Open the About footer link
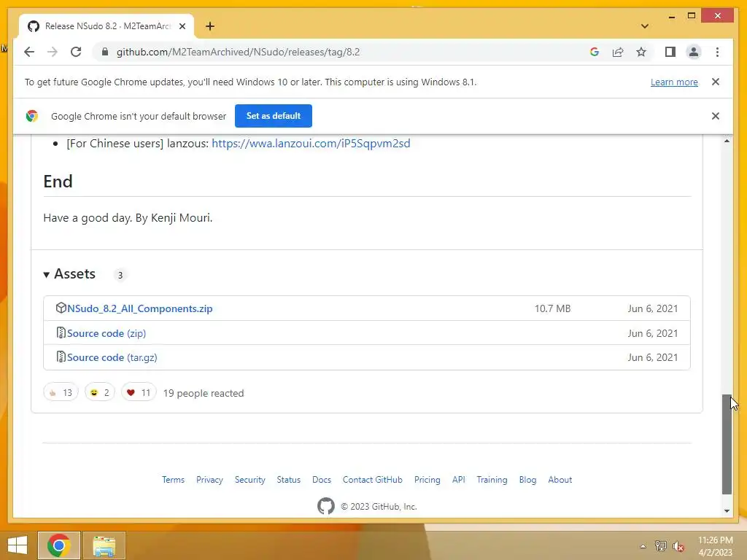The height and width of the screenshot is (560, 747). (x=560, y=480)
